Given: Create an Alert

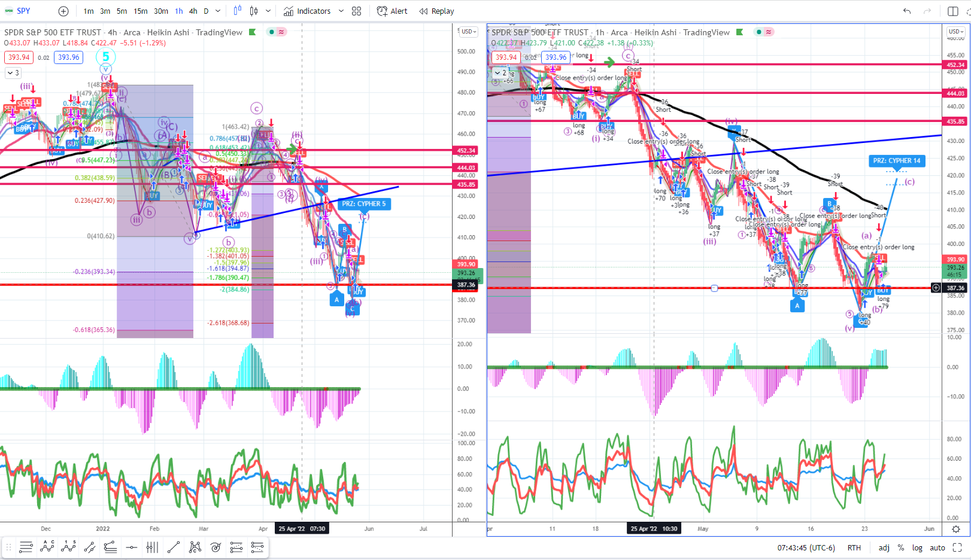Looking at the screenshot, I should 392,11.
